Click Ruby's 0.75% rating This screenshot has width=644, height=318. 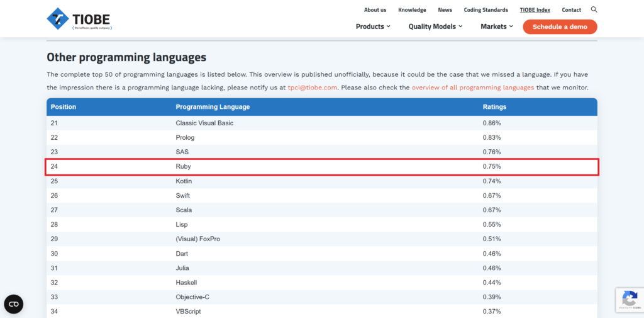pyautogui.click(x=492, y=167)
